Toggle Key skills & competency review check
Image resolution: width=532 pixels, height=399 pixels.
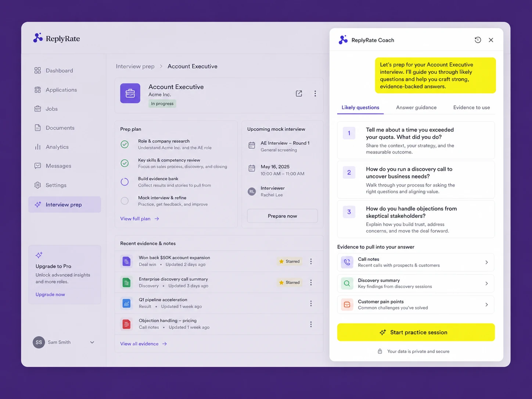click(125, 163)
